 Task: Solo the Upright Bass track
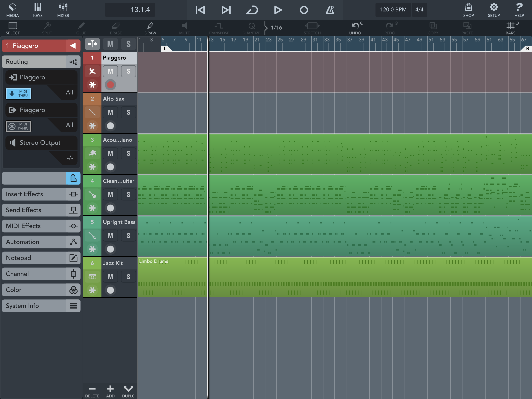point(129,236)
